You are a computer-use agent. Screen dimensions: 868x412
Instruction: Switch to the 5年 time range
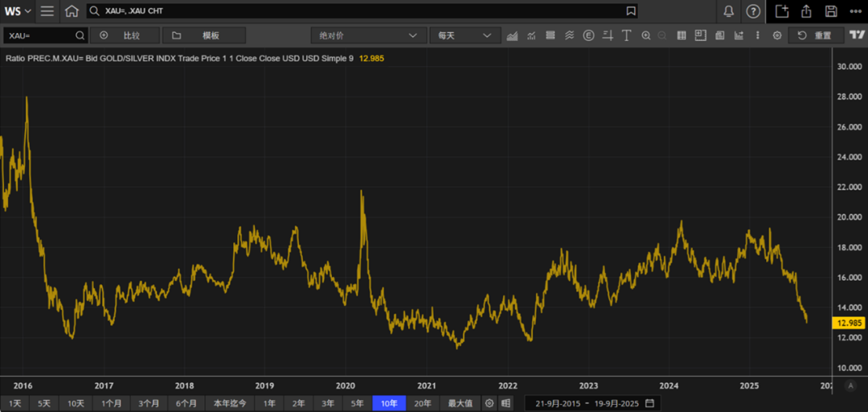[357, 403]
